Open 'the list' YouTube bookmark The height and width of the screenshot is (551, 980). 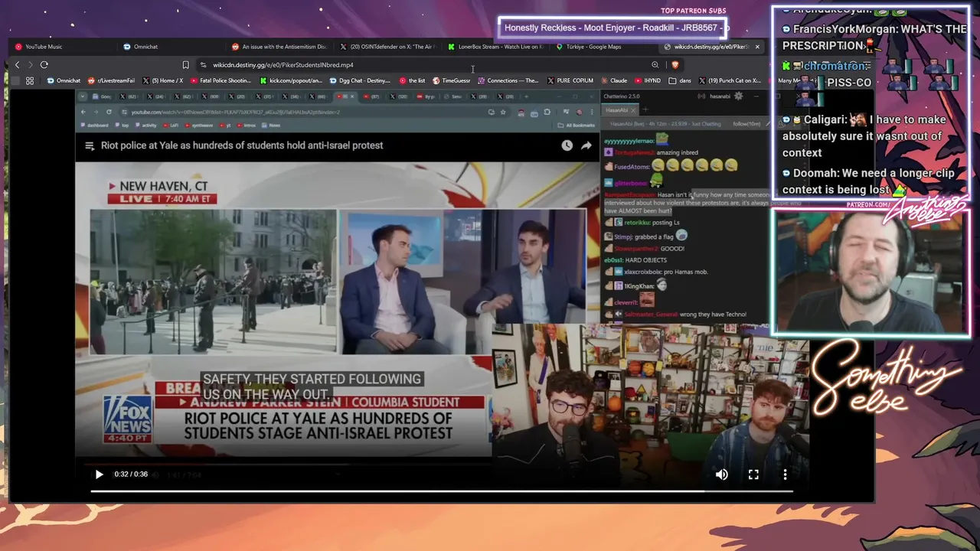[x=412, y=80]
